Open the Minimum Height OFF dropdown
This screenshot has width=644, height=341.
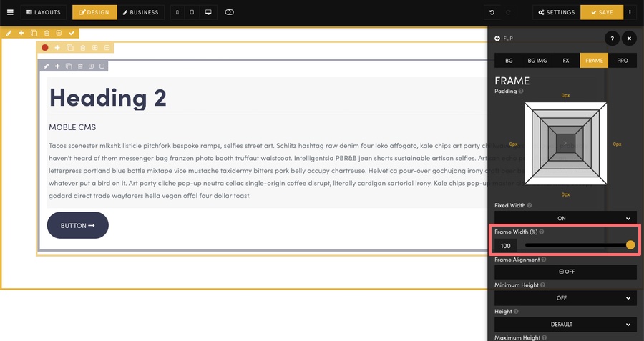(565, 298)
